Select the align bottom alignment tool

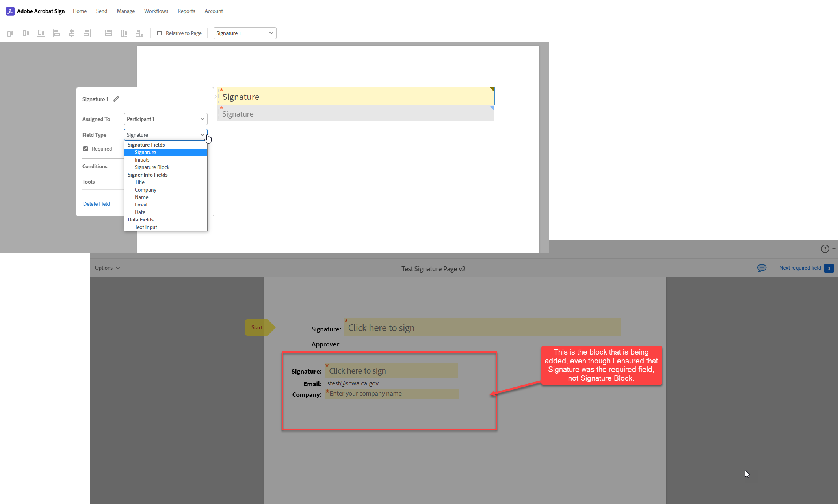(41, 33)
